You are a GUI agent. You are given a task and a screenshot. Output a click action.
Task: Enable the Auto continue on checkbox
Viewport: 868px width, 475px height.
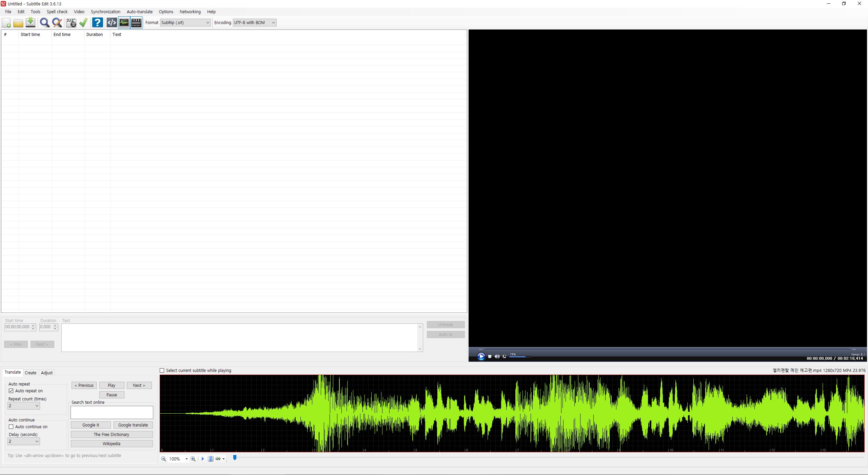point(11,427)
